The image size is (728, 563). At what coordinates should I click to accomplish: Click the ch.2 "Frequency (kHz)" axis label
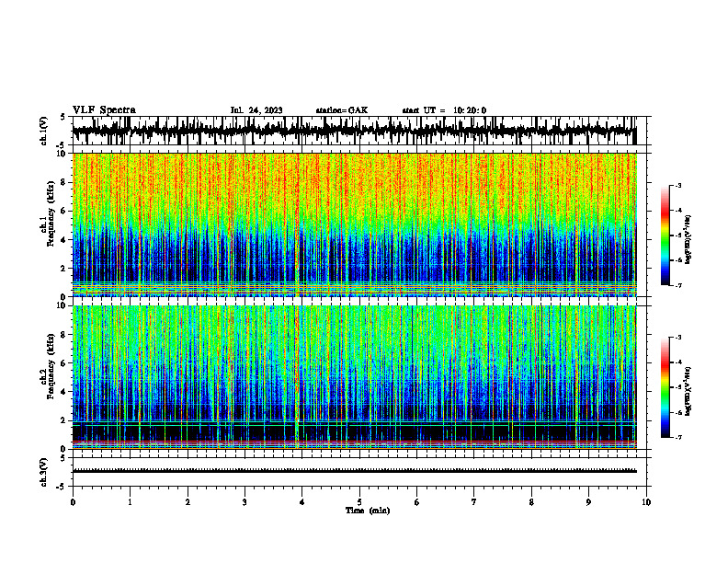[x=51, y=366]
